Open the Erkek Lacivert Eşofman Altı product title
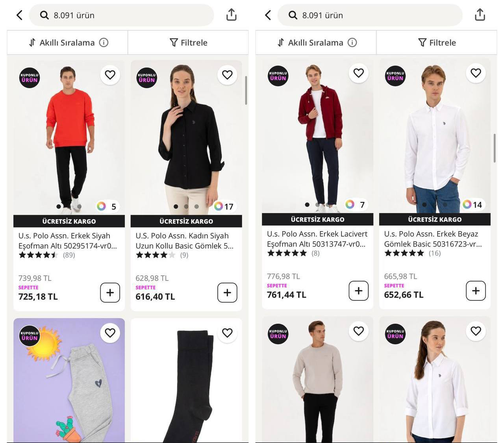504x443 pixels. [317, 239]
